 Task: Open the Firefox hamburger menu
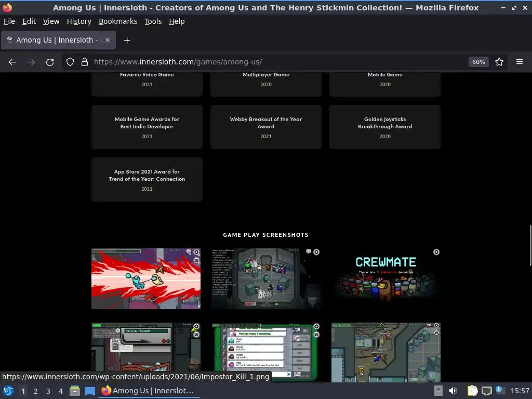[x=520, y=62]
